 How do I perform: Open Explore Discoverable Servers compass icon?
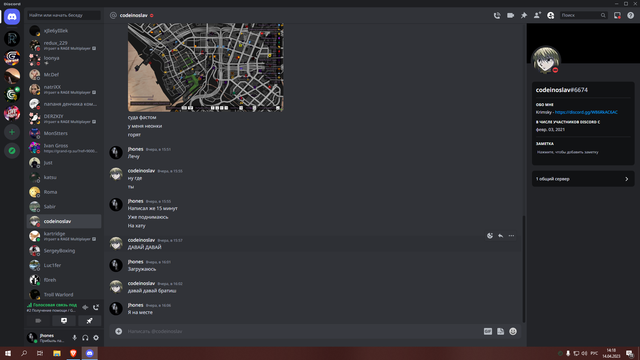pos(12,151)
